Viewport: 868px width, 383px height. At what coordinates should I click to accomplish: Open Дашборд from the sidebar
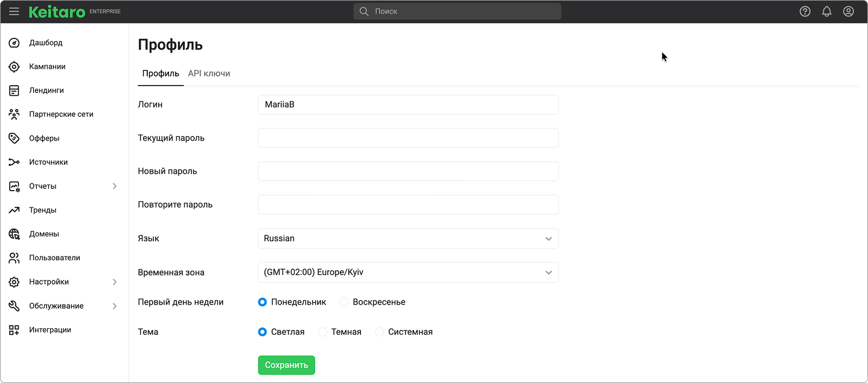point(45,43)
